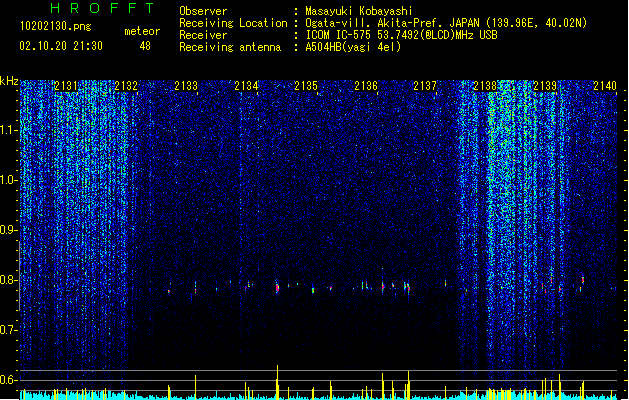The height and width of the screenshot is (400, 629).
Task: Click the Observer label
Action: pyautogui.click(x=203, y=11)
